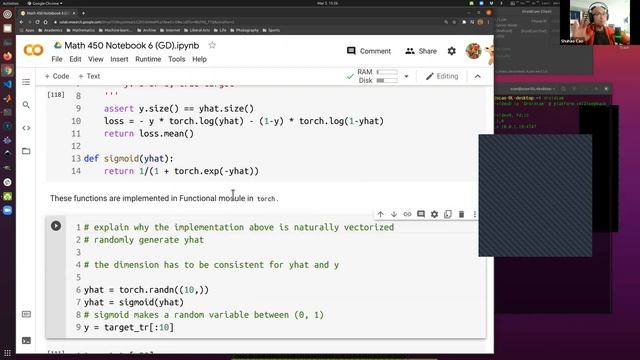The width and height of the screenshot is (640, 360).
Task: Open the Help menu
Action: click(x=199, y=59)
